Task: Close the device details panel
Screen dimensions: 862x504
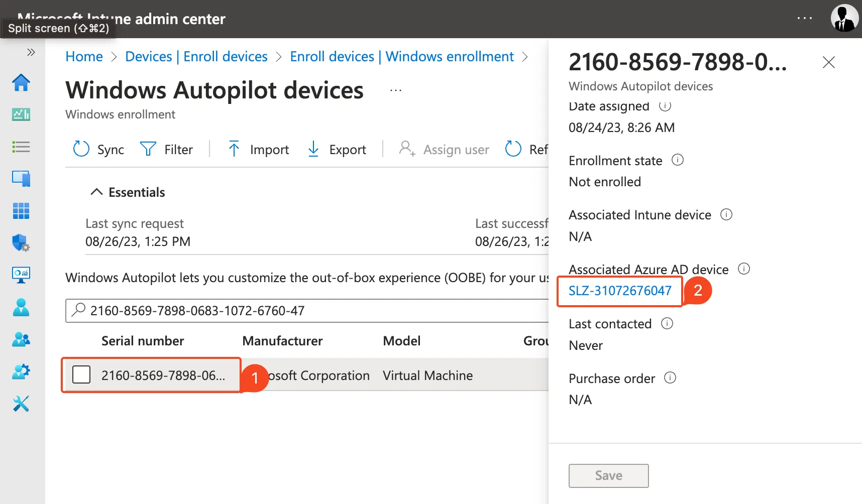Action: [x=828, y=62]
